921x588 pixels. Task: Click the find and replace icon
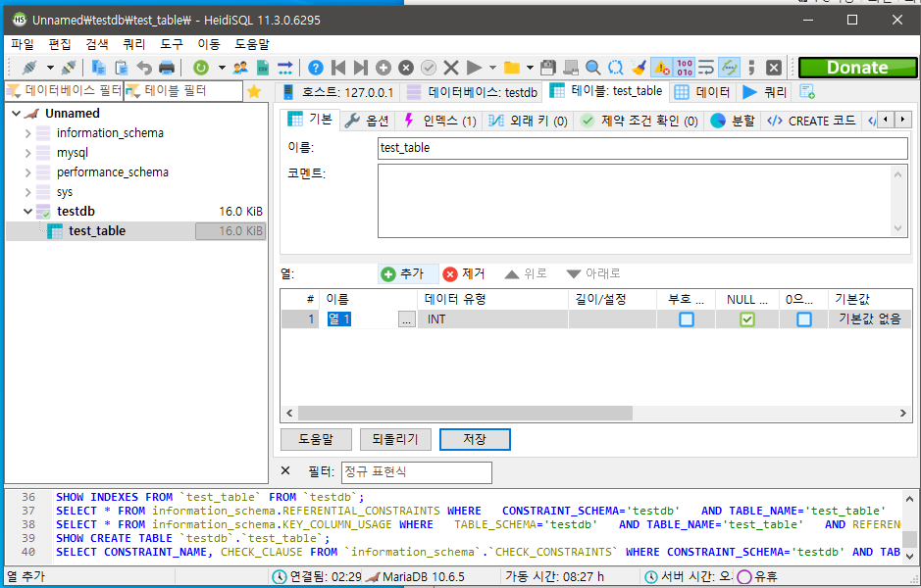click(616, 68)
